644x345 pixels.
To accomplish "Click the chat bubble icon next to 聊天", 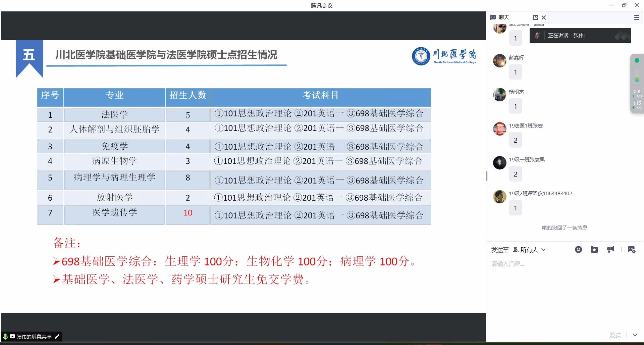I will [493, 17].
